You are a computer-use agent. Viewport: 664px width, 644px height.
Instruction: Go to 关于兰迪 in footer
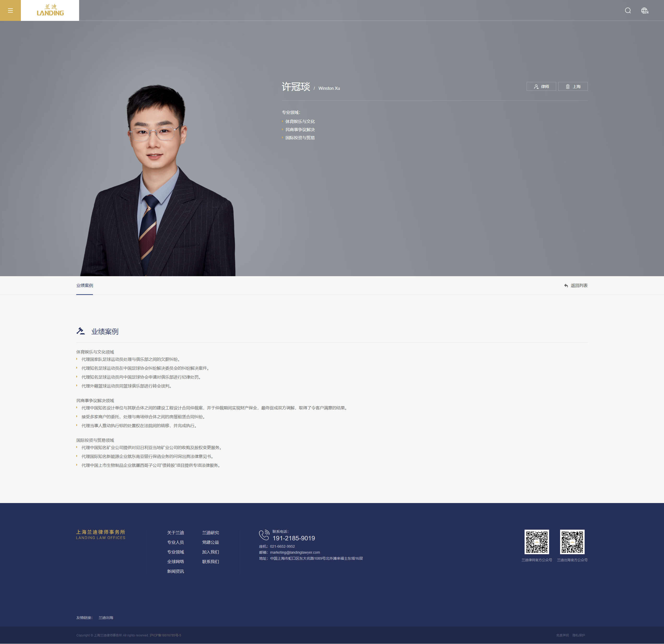(175, 533)
